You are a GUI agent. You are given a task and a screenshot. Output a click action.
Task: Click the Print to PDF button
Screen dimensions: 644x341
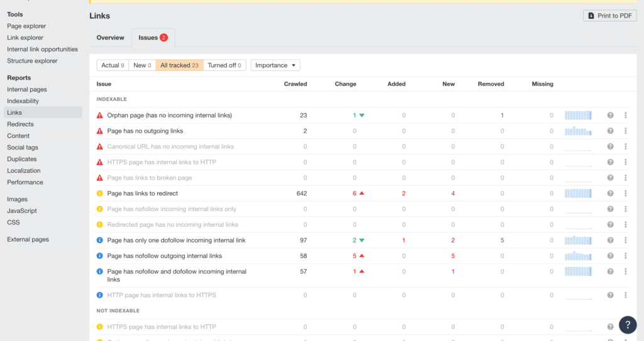point(610,16)
